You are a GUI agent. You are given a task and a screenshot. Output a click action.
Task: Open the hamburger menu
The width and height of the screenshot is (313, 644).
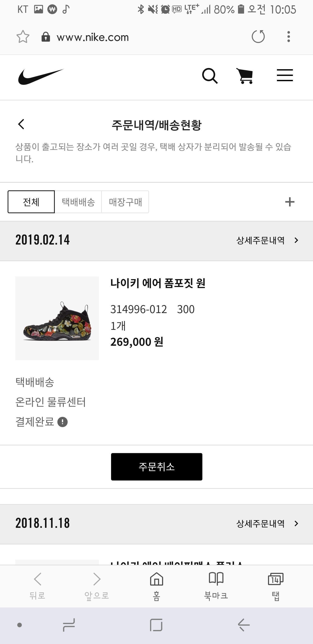(285, 75)
